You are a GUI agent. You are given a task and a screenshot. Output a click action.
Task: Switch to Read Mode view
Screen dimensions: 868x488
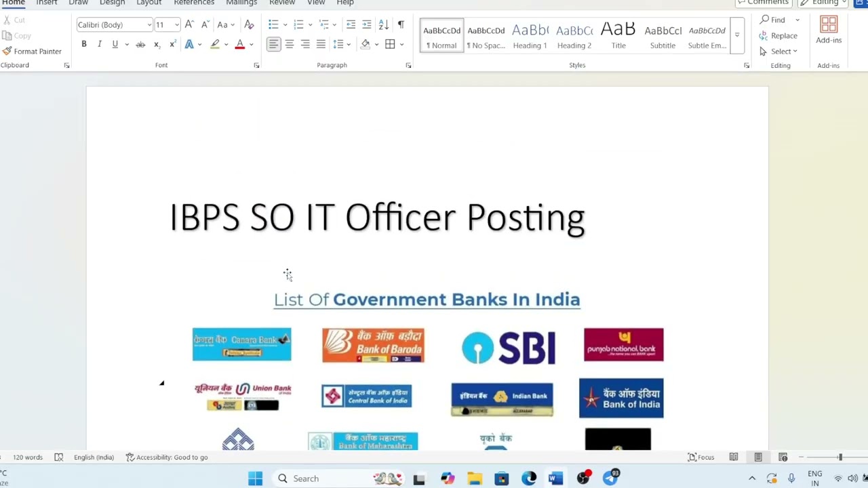tap(734, 457)
